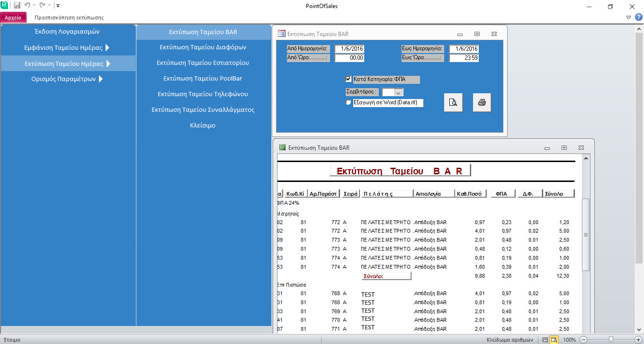Switch to form view in status bar

(x=545, y=340)
